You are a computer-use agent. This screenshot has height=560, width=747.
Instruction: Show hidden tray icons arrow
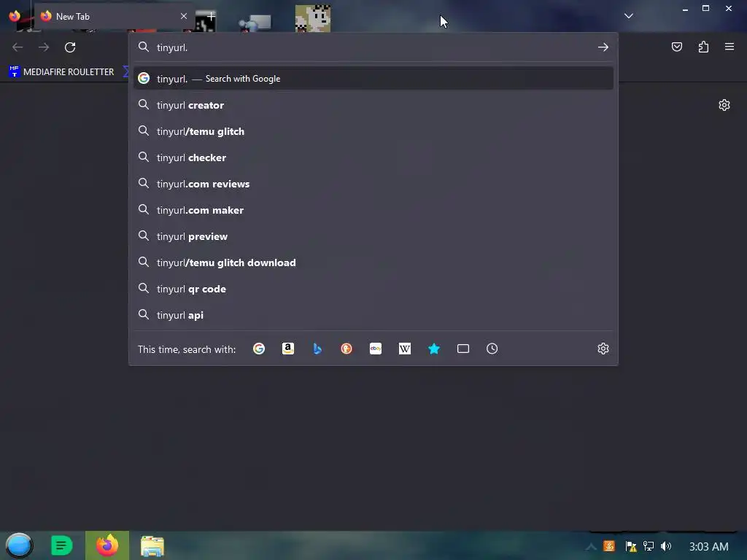(591, 547)
